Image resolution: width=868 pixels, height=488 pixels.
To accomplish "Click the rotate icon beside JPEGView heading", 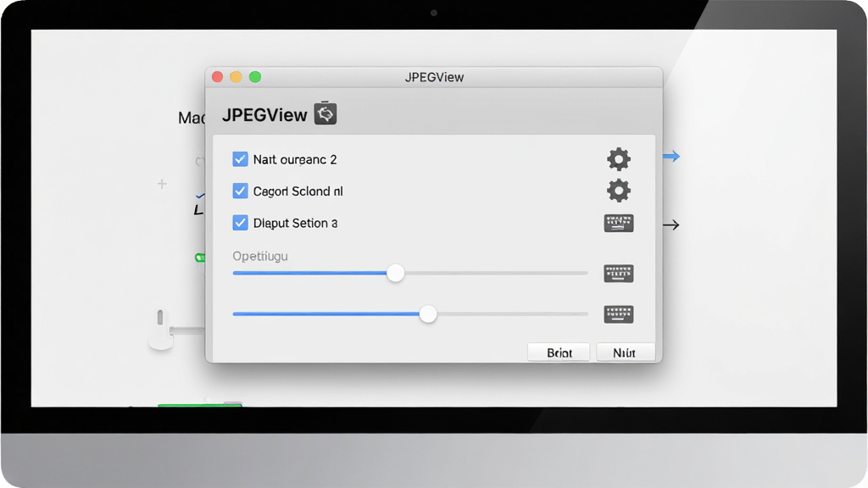I will point(325,114).
